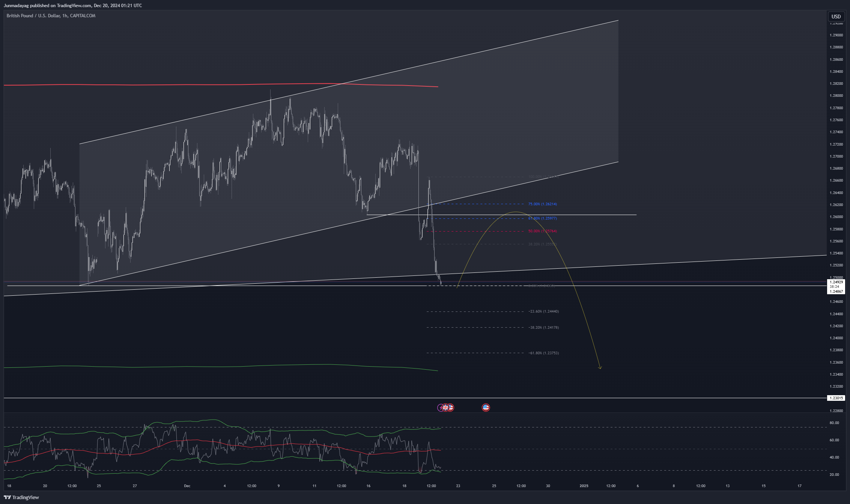Click the USD currency button
The height and width of the screenshot is (504, 850).
point(836,17)
